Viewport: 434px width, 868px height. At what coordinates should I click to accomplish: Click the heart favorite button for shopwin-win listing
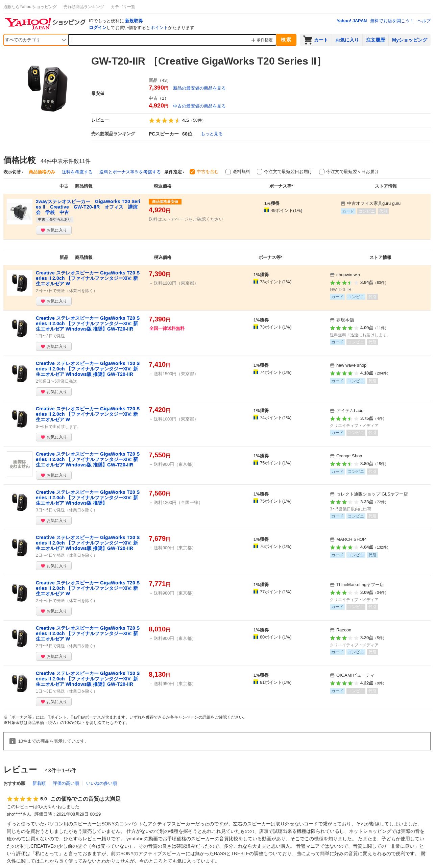pos(54,301)
